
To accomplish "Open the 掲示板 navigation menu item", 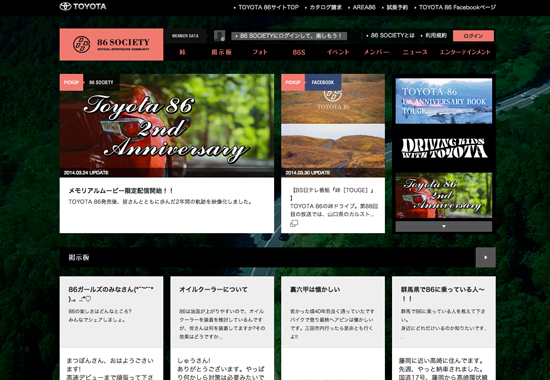I will (x=221, y=52).
